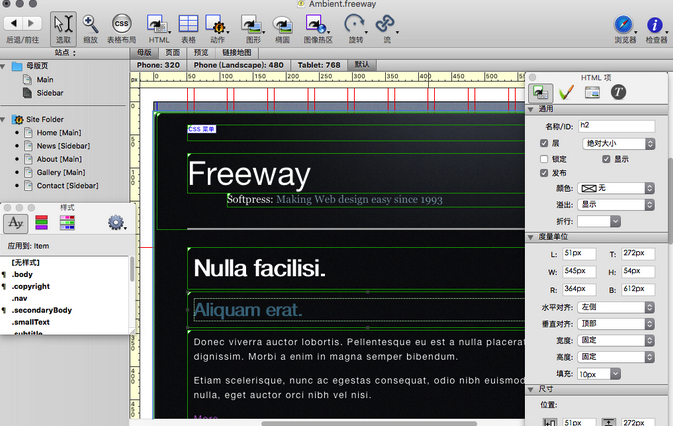673x426 pixels.
Task: Apply the .secondaryBody style
Action: pyautogui.click(x=42, y=310)
